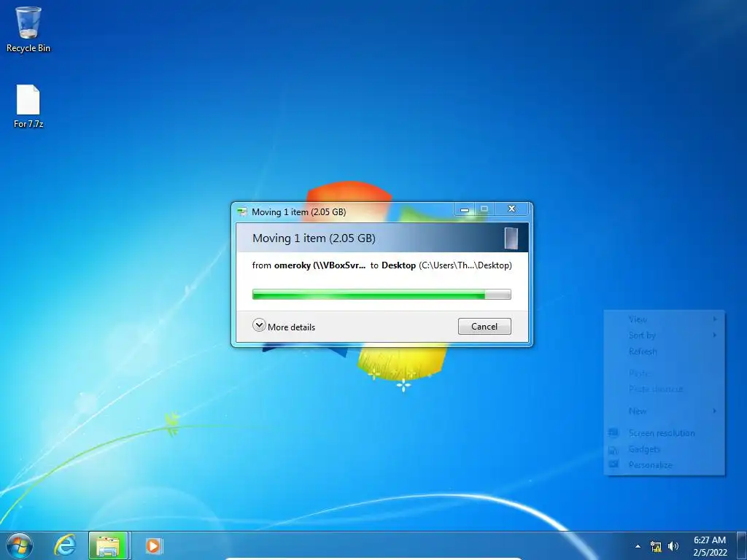
Task: Open the View submenu in context menu
Action: tap(664, 319)
